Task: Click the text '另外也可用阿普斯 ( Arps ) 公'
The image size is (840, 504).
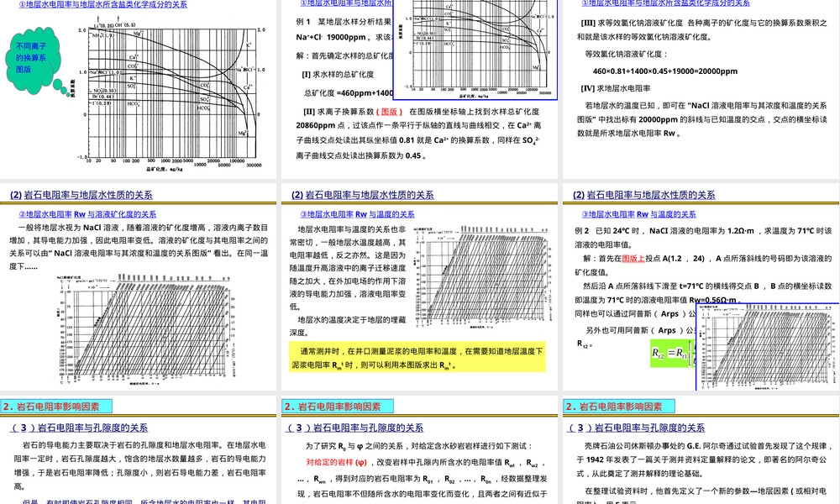Action: coord(640,330)
